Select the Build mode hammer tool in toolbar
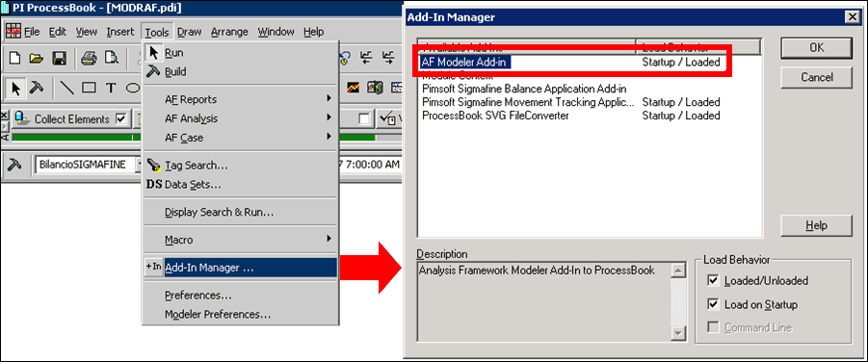Image resolution: width=868 pixels, height=362 pixels. (x=37, y=88)
